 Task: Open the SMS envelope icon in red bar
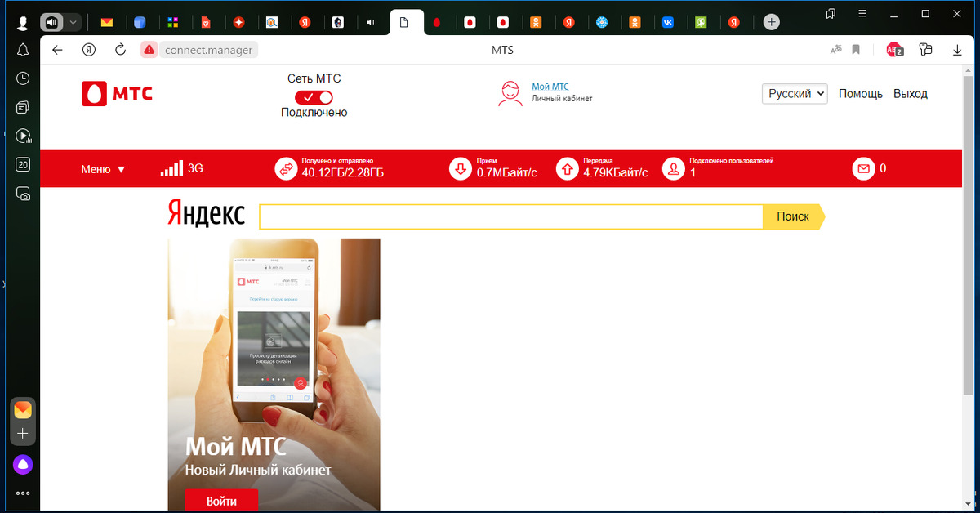point(863,169)
